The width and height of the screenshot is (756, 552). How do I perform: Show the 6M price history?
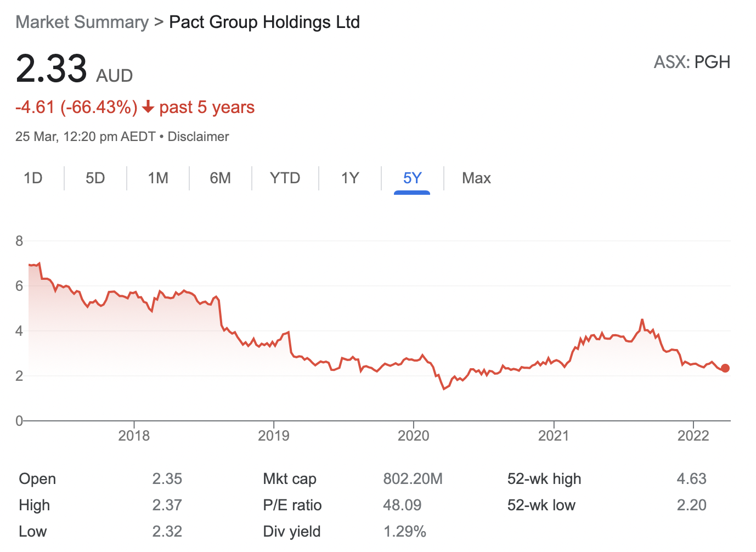[220, 178]
